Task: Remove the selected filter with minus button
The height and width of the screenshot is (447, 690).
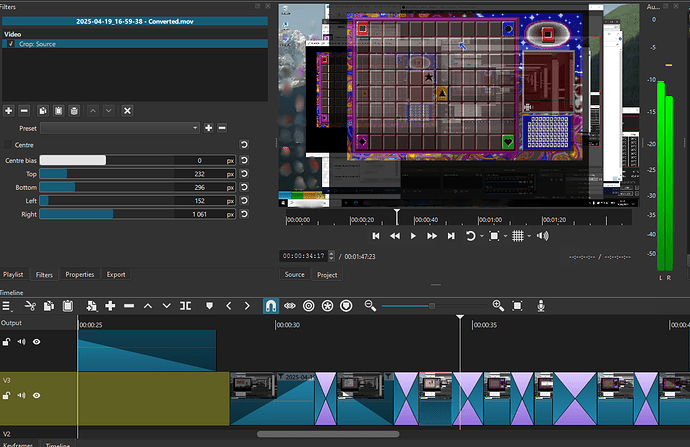Action: pyautogui.click(x=24, y=111)
